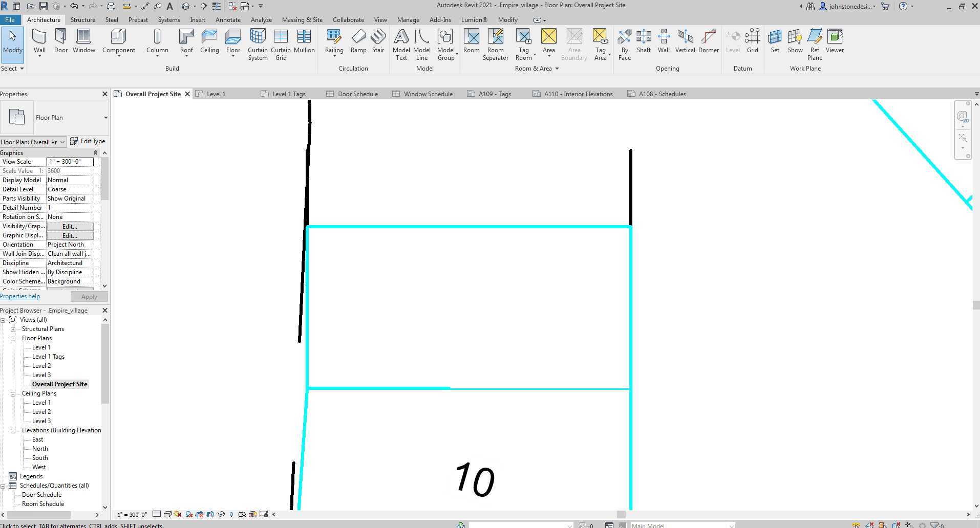
Task: Activate the Ramp tool
Action: pos(358,41)
